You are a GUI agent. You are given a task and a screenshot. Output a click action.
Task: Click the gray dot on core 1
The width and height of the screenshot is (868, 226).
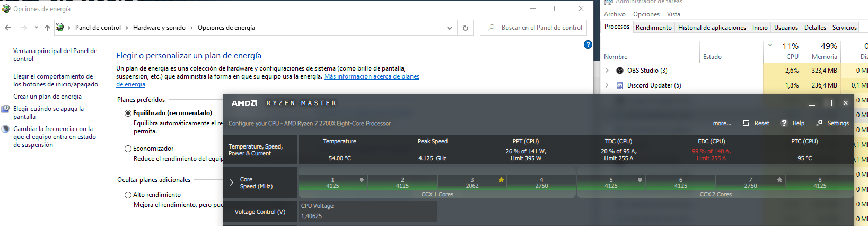pos(362,180)
